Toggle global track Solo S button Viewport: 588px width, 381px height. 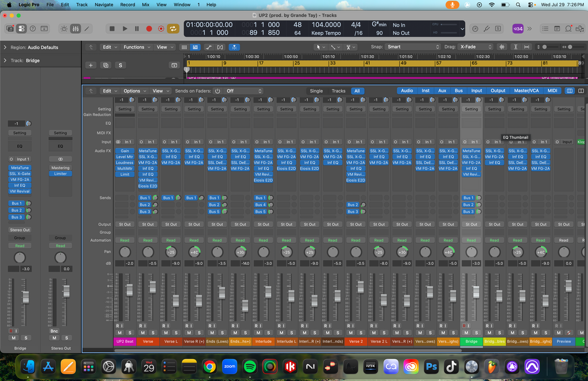point(121,66)
